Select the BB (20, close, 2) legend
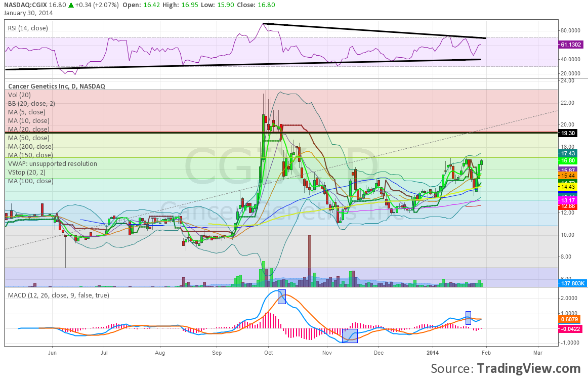Viewport: 588px width, 382px height. point(31,104)
